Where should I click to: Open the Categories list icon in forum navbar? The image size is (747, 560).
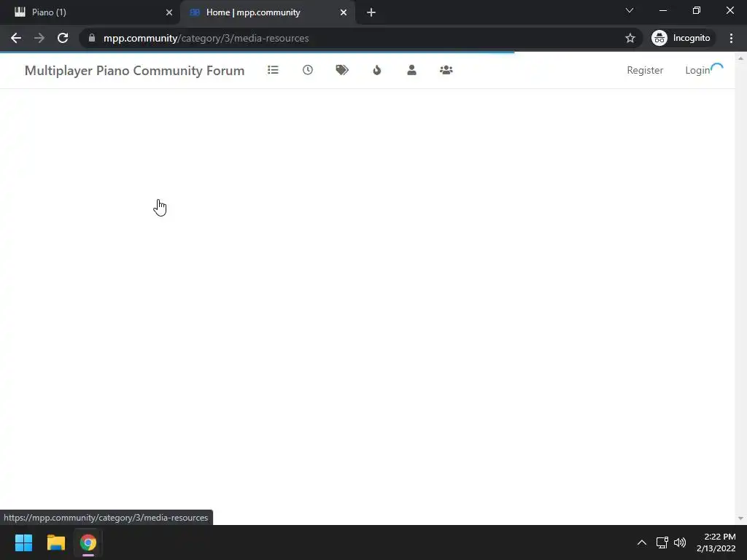click(273, 70)
